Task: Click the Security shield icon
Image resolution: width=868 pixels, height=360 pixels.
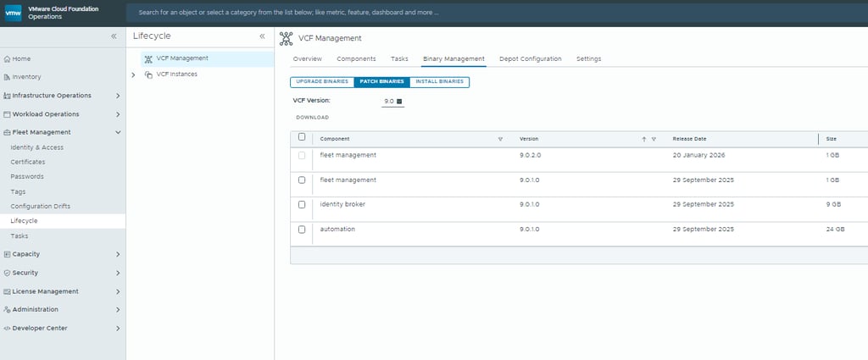Action: point(7,274)
